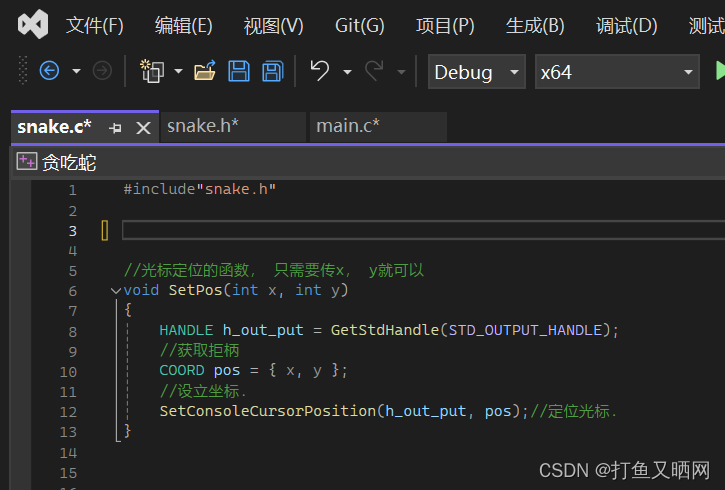Click GetStdHandle in line 8
Screen dimensions: 725x490
385,330
